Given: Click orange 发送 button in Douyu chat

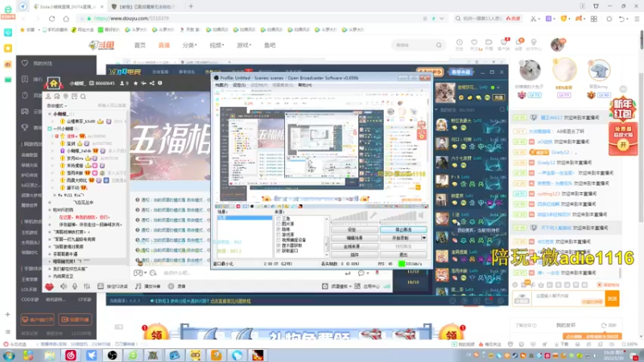Looking at the screenshot, I should [x=612, y=298].
